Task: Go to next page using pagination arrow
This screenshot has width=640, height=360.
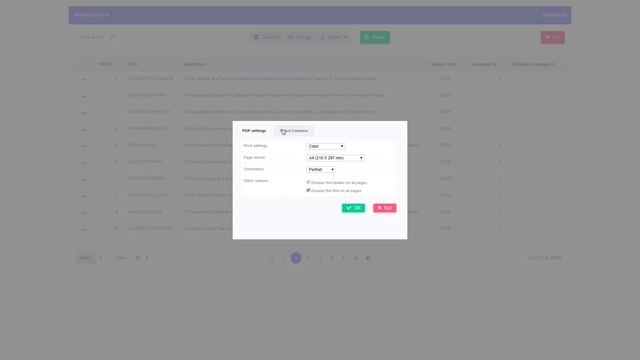Action: click(x=356, y=258)
